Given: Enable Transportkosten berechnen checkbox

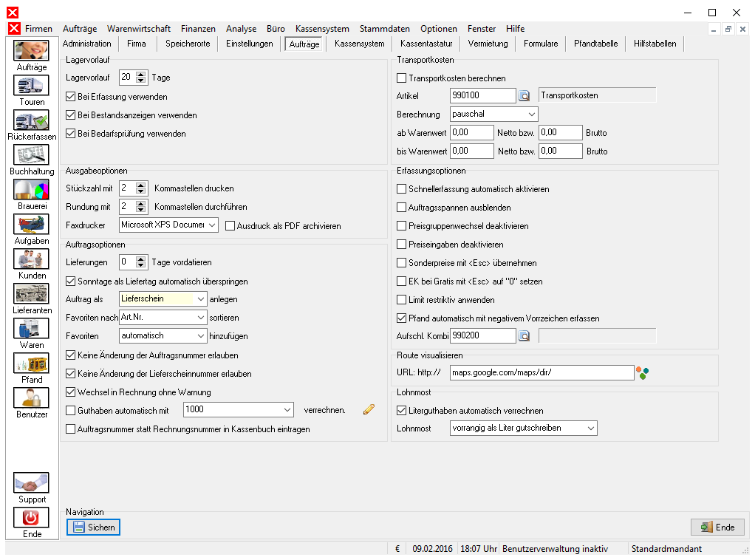Looking at the screenshot, I should [402, 78].
